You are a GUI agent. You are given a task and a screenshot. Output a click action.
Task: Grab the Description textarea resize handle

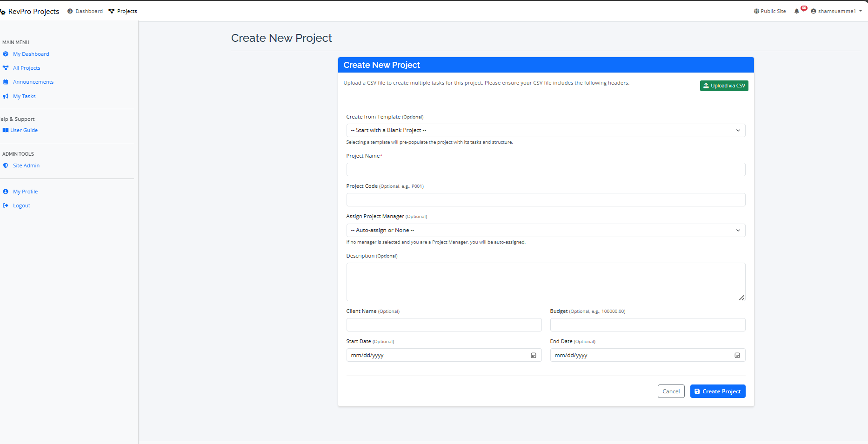pos(741,298)
